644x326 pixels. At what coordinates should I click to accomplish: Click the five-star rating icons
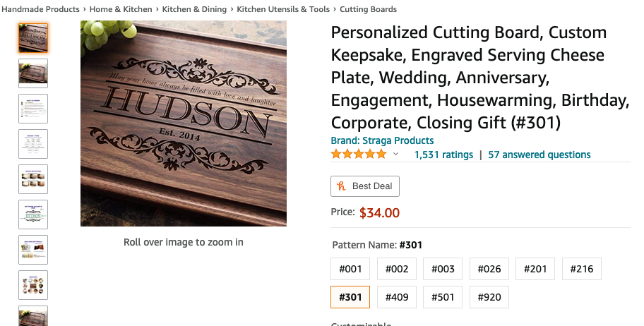click(359, 155)
